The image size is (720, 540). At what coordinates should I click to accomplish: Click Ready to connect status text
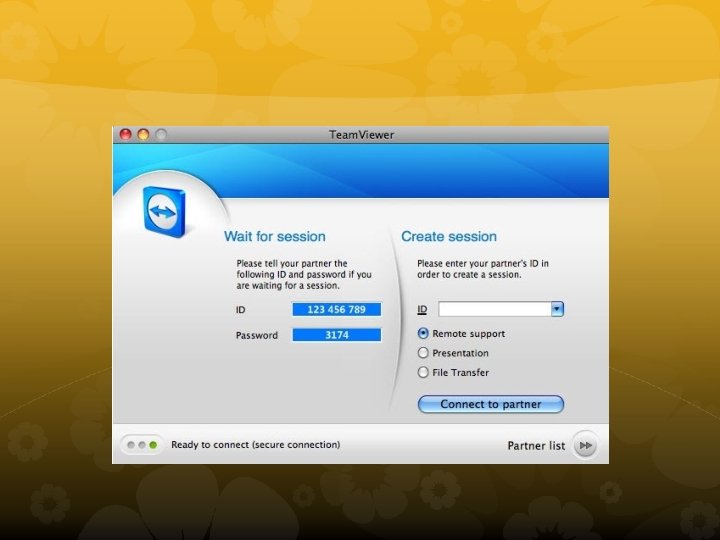click(x=256, y=444)
